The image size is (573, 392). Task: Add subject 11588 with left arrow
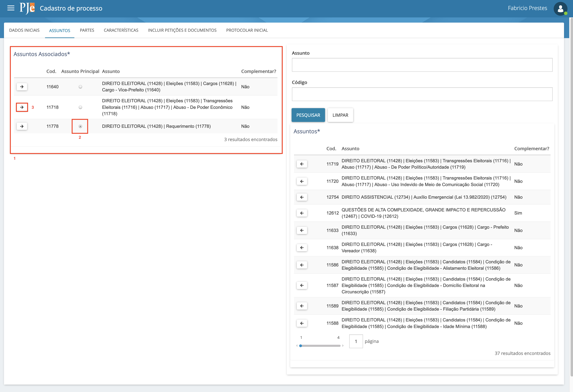302,323
